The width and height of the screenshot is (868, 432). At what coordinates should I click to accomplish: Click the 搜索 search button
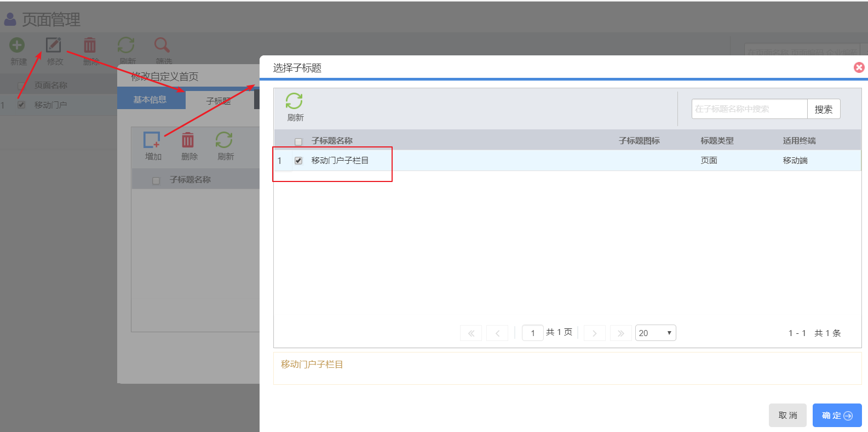tap(823, 109)
